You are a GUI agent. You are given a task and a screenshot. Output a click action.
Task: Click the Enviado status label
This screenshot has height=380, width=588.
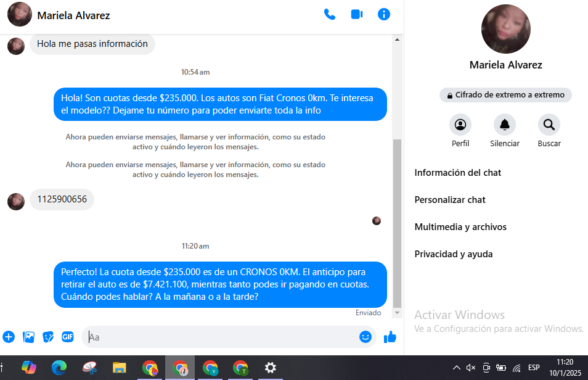tap(368, 313)
